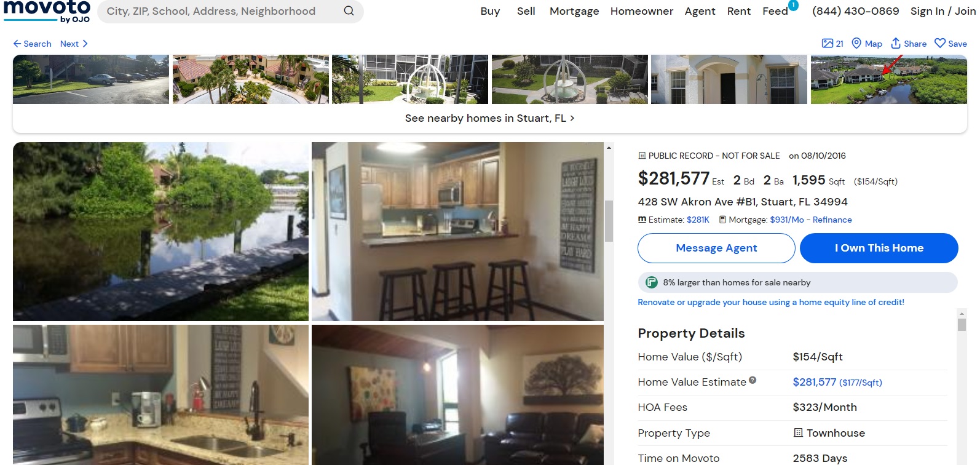Click the Share icon
The image size is (980, 465).
pyautogui.click(x=896, y=44)
